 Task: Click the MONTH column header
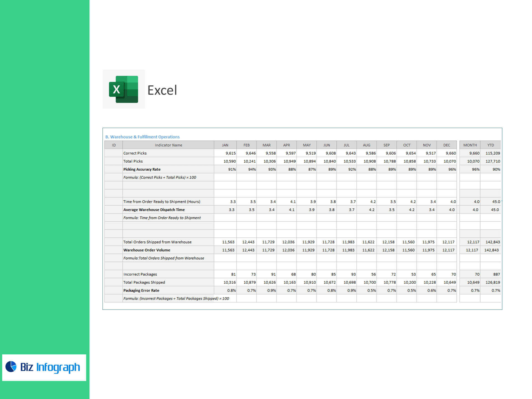470,145
